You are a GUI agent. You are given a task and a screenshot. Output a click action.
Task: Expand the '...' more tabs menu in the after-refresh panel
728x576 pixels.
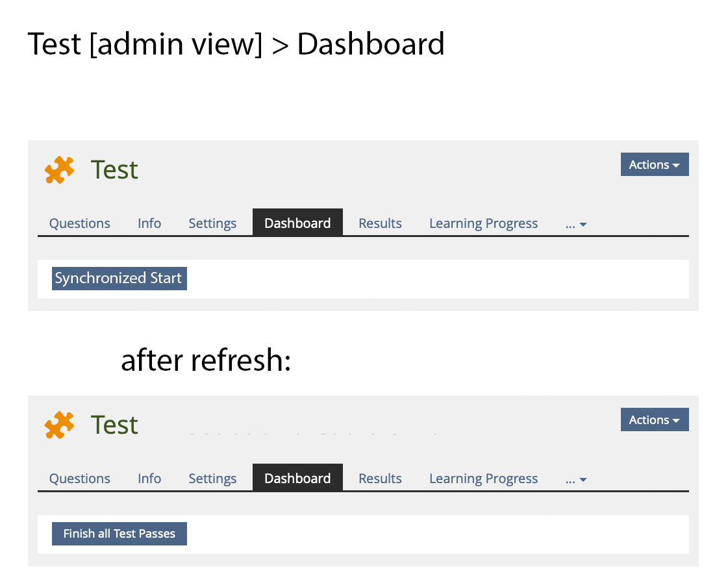point(576,479)
